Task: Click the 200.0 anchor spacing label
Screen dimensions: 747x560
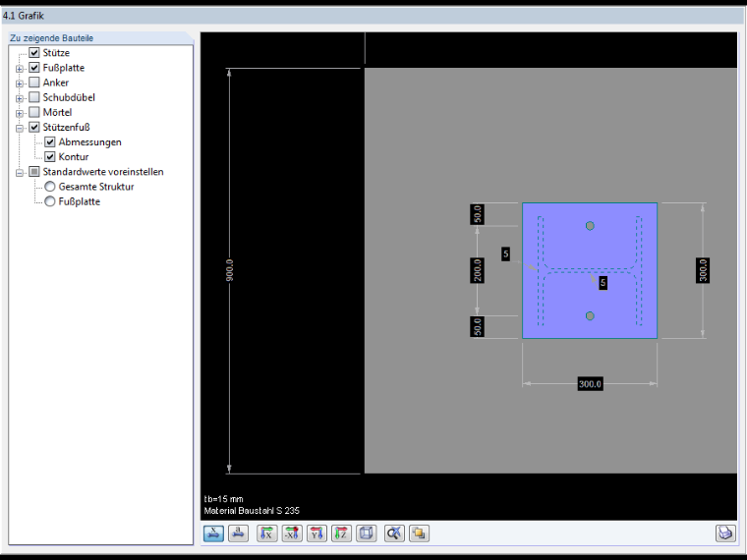Action: tap(478, 270)
